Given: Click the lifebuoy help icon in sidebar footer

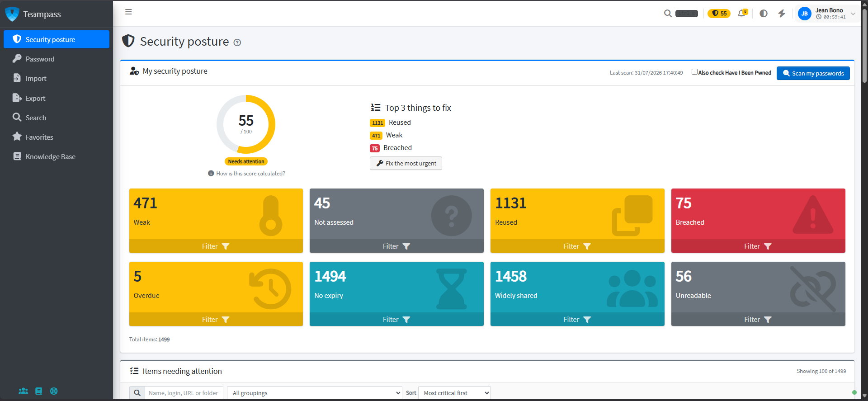Looking at the screenshot, I should 54,391.
